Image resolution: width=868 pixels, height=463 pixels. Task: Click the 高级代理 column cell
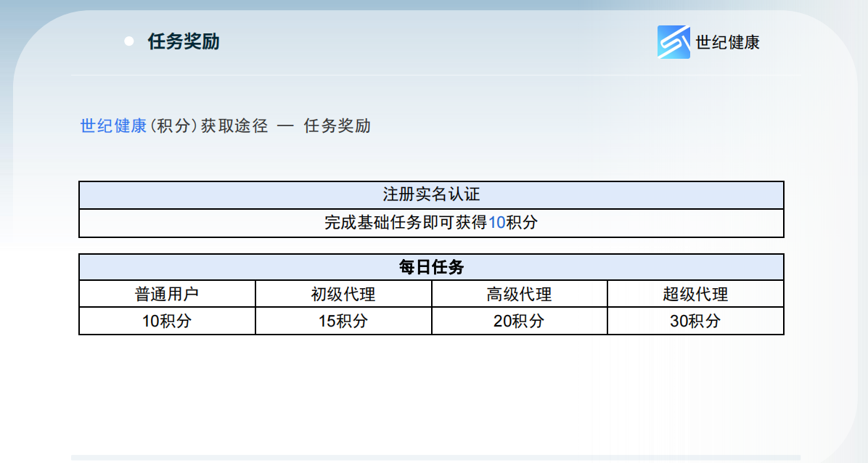(519, 294)
